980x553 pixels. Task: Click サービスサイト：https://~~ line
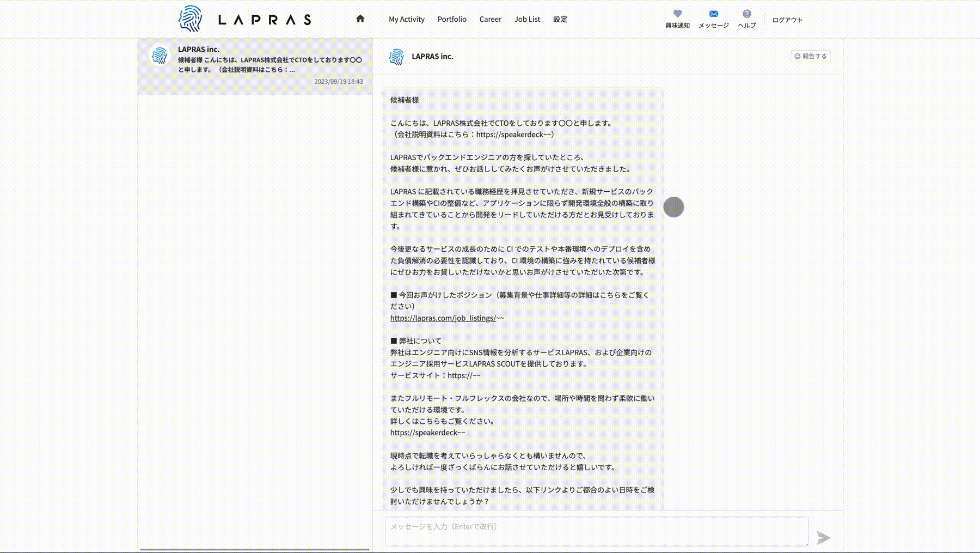click(435, 375)
